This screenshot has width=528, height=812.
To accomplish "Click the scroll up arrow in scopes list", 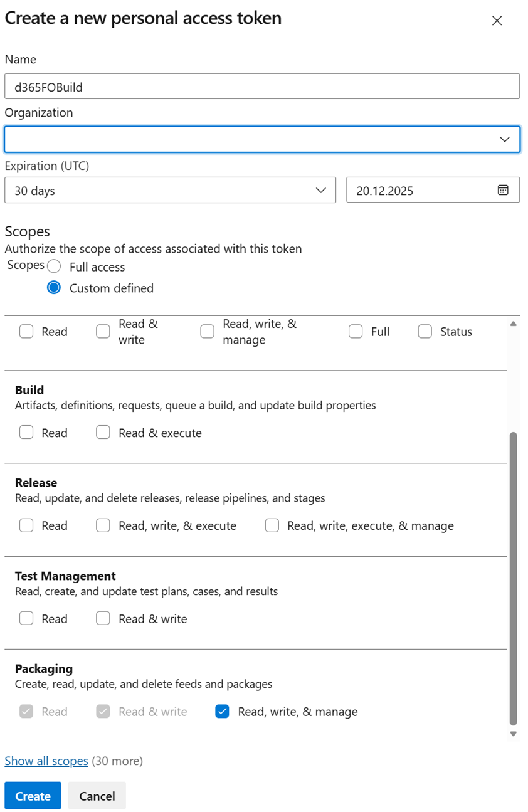I will (513, 324).
